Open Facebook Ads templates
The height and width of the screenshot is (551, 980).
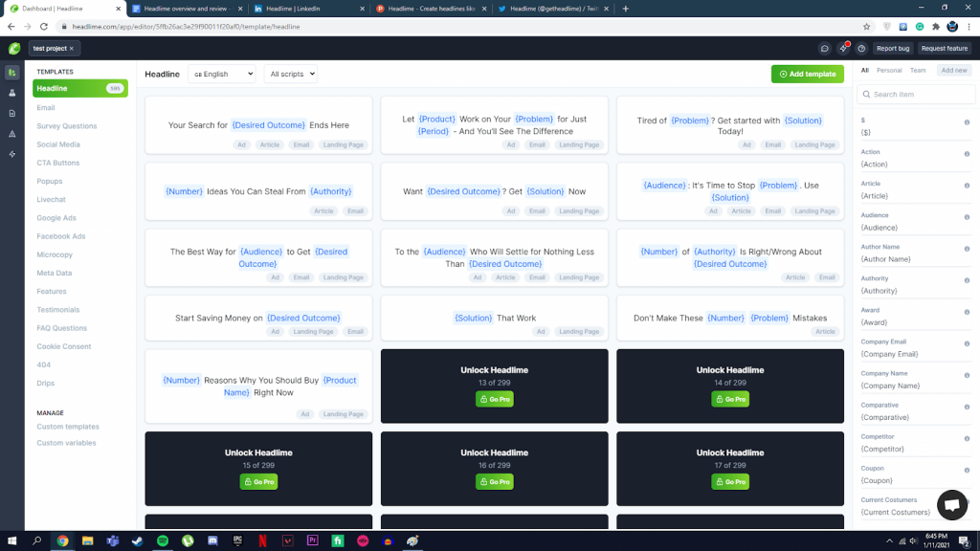[60, 236]
